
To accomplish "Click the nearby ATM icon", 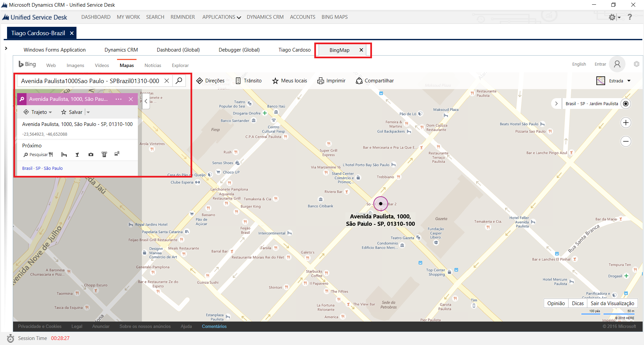I will [x=104, y=154].
